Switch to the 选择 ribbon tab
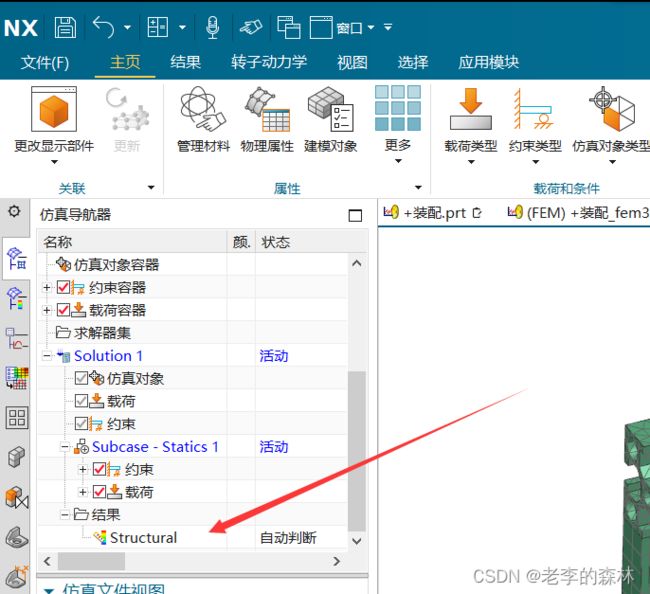 tap(413, 62)
